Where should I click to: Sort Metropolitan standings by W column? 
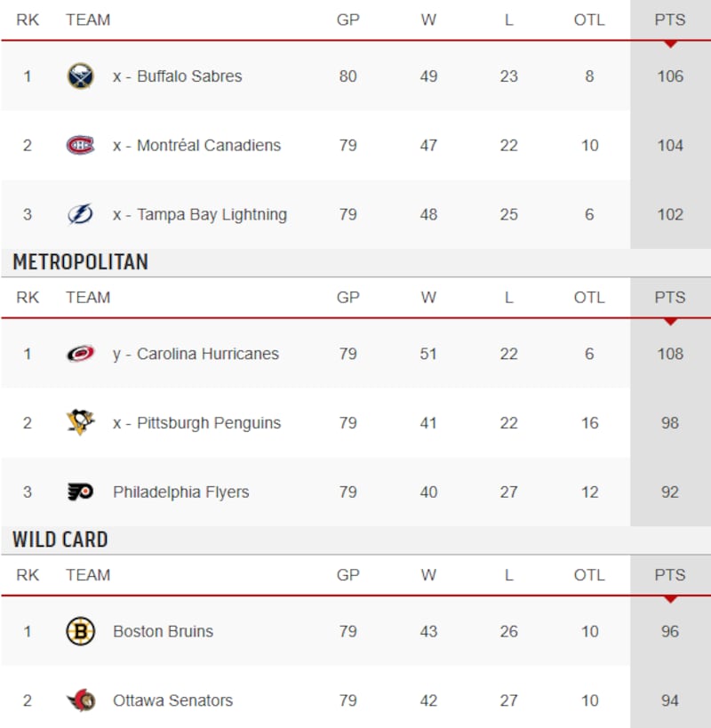click(x=428, y=298)
